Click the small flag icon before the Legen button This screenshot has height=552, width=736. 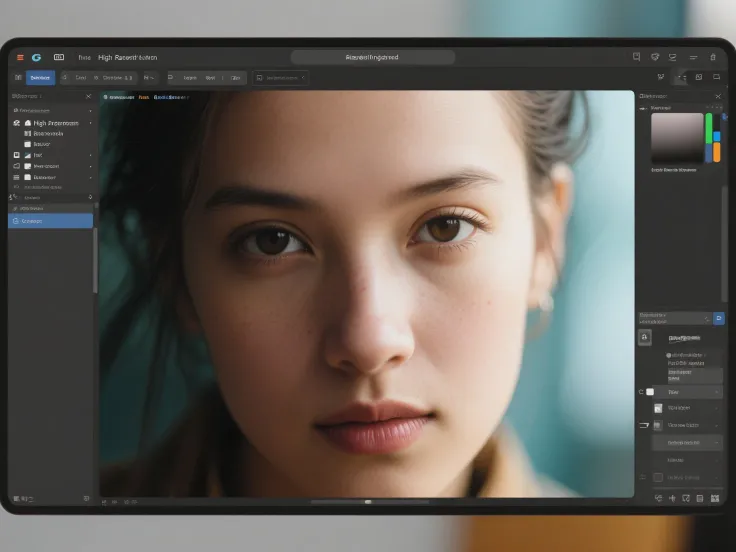170,77
